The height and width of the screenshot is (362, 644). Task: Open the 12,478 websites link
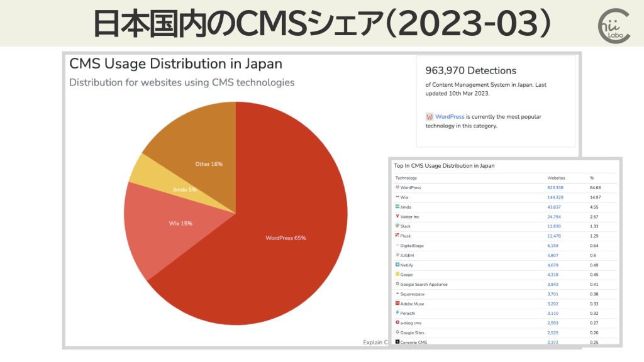click(x=553, y=236)
